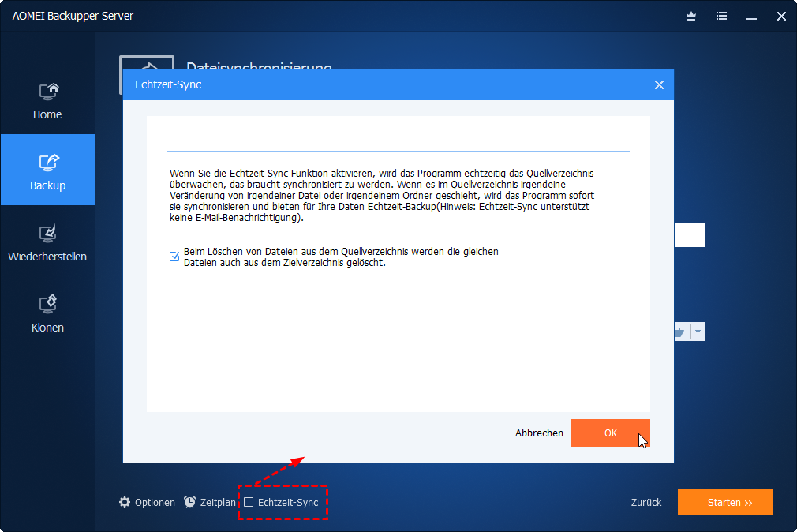Click the folder browse icon

coord(681,332)
